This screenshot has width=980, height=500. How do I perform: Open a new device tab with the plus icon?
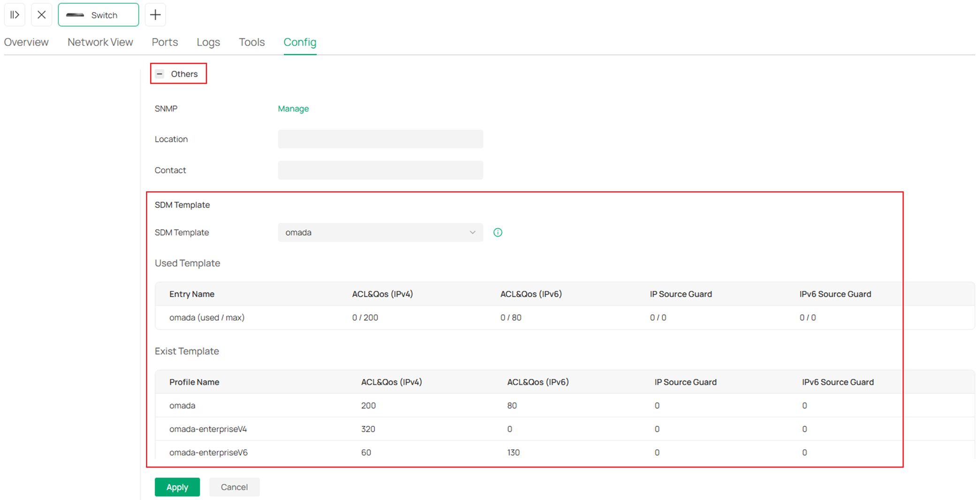click(155, 15)
